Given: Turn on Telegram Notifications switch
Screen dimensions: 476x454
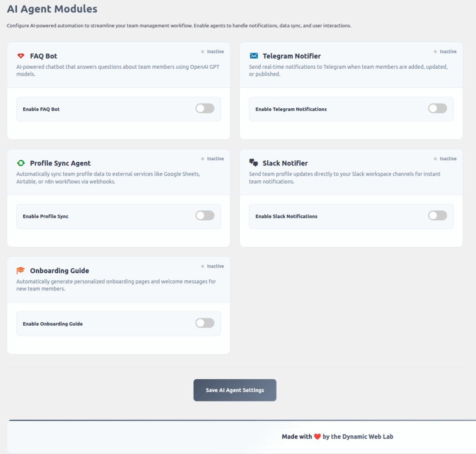Looking at the screenshot, I should click(437, 109).
